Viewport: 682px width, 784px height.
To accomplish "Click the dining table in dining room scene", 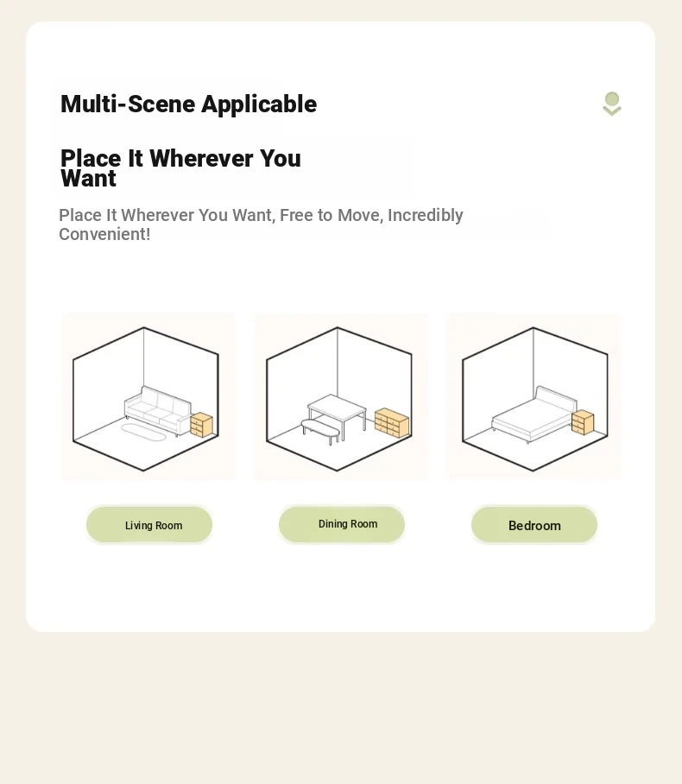I will pyautogui.click(x=337, y=413).
